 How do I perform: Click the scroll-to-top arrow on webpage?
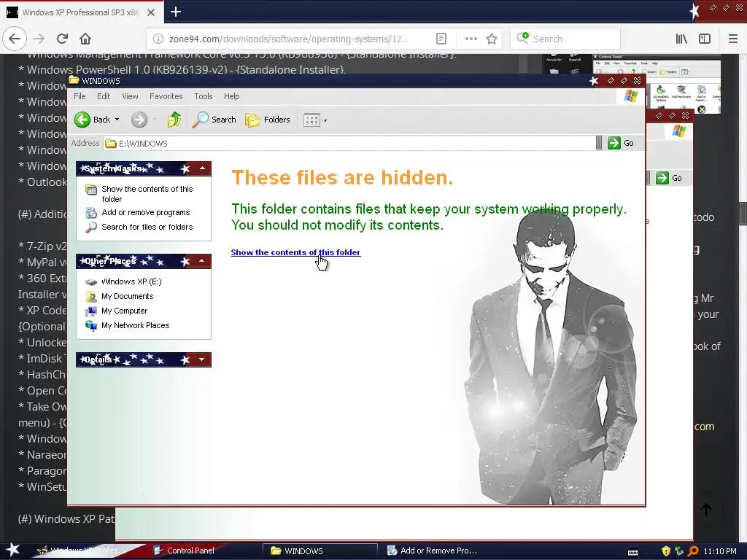pos(706,510)
